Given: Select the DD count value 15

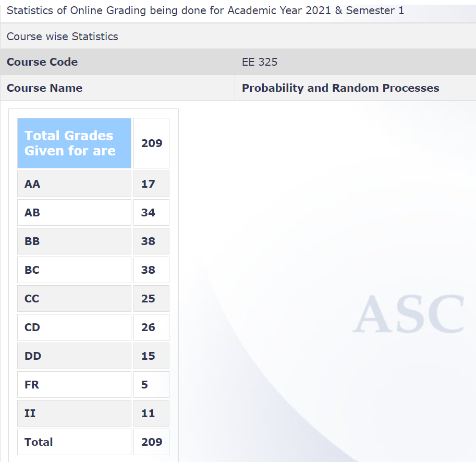Looking at the screenshot, I should [151, 356].
